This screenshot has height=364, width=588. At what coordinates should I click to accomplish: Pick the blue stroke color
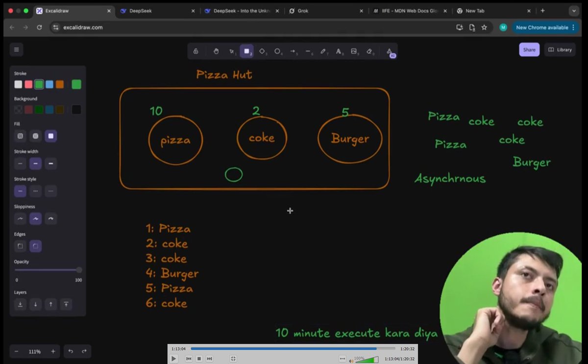pos(49,84)
